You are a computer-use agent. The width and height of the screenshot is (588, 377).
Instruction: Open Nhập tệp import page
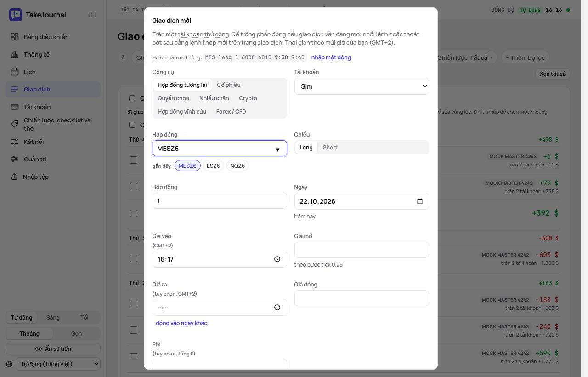(x=53, y=177)
